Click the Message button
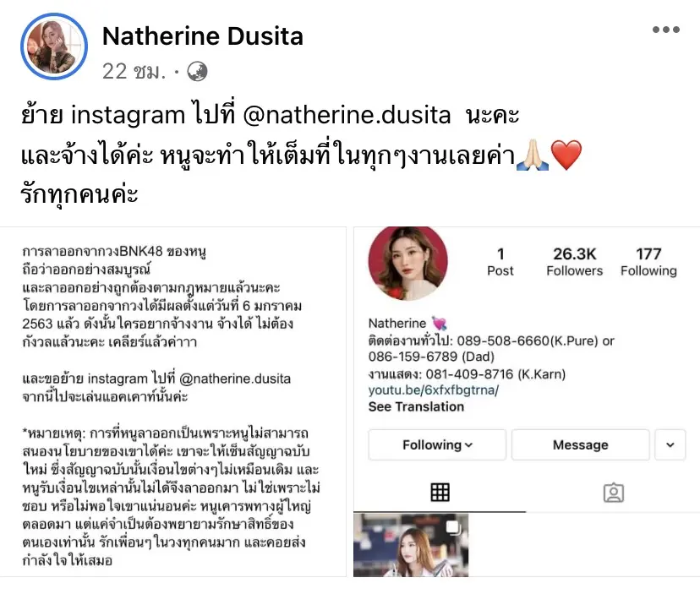Image resolution: width=700 pixels, height=594 pixels. click(580, 445)
